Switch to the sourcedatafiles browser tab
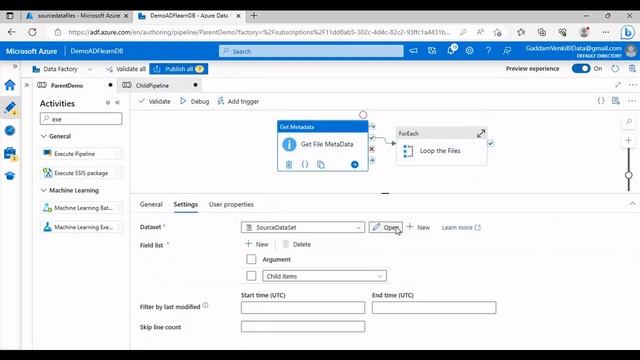The height and width of the screenshot is (360, 640). [78, 16]
